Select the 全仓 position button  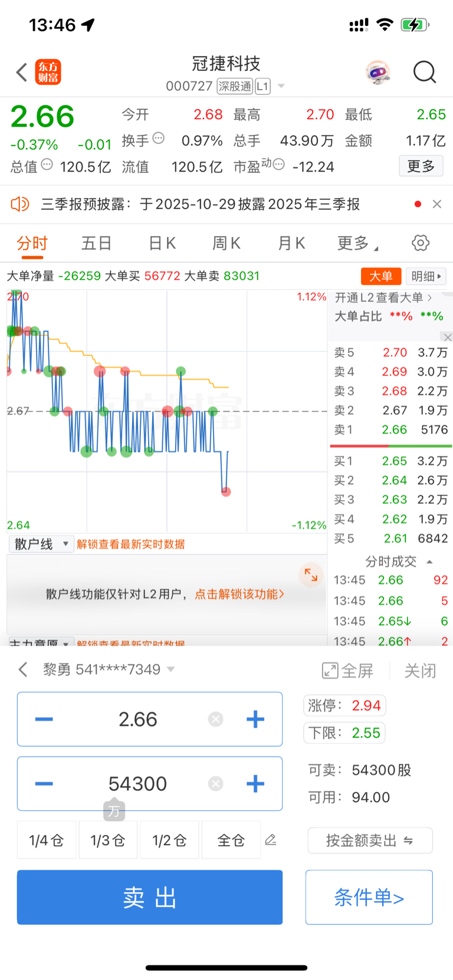(231, 840)
